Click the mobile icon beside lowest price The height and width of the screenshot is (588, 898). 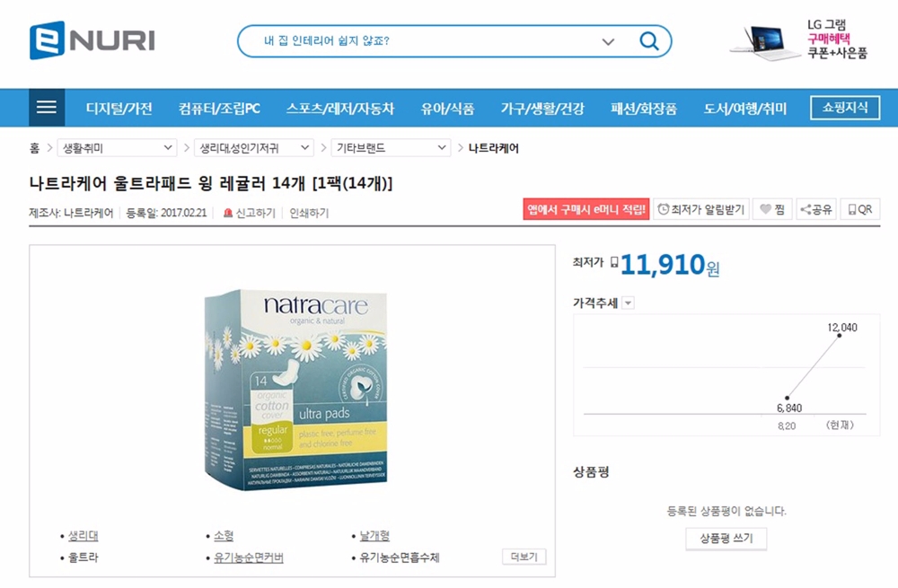pos(614,262)
